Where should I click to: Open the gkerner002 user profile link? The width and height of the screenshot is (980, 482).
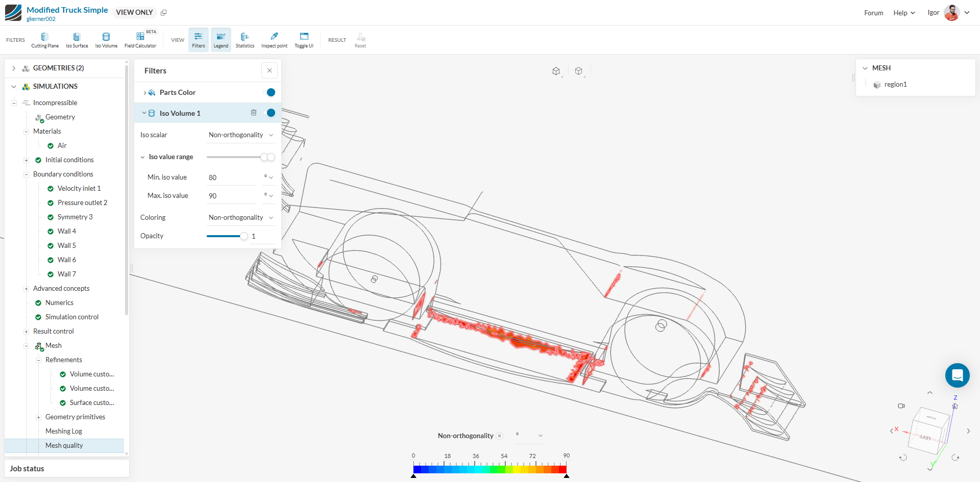click(41, 19)
